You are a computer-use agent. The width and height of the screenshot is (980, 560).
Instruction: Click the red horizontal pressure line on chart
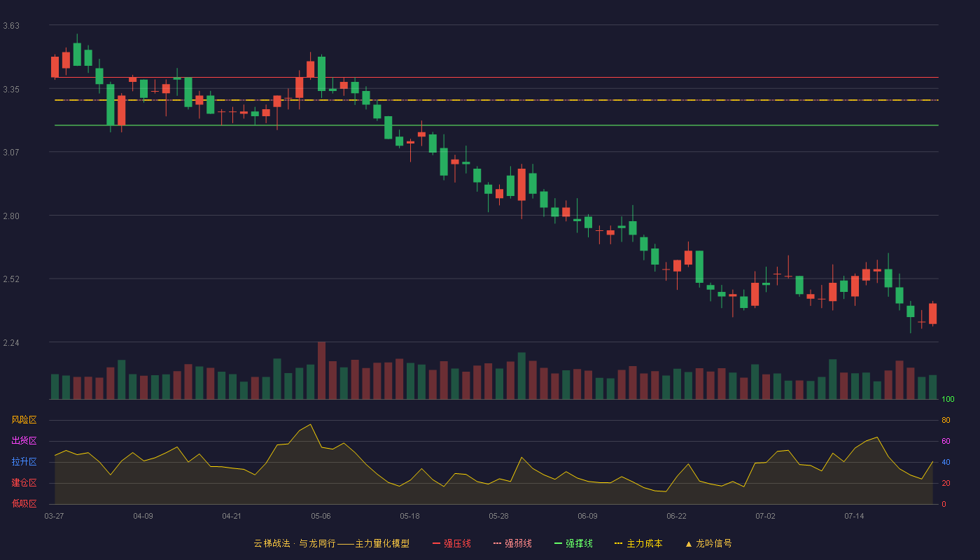496,77
